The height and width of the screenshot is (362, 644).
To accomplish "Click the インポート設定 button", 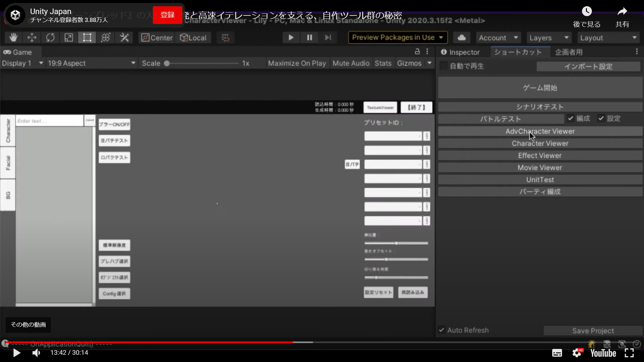I will click(588, 66).
